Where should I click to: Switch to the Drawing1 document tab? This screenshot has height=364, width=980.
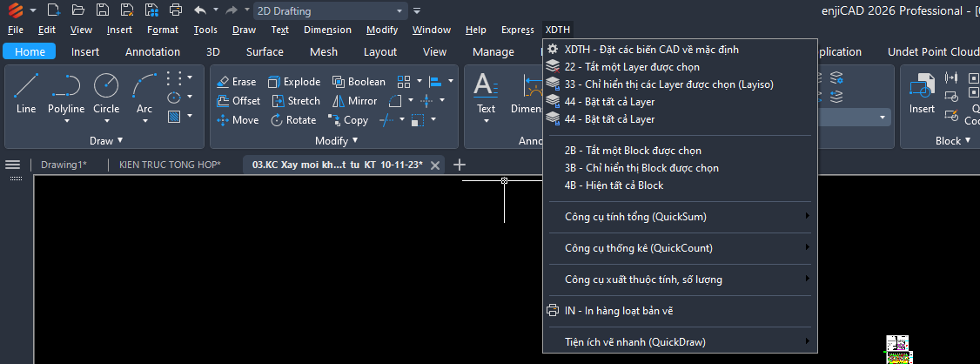pos(64,165)
